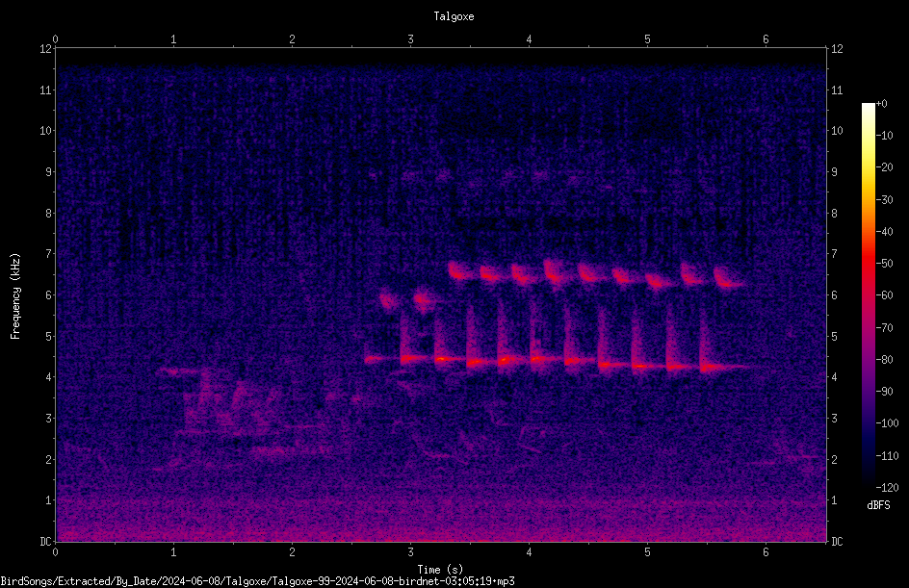Click the 6 second tick on top axis
The image size is (909, 588).
(766, 39)
